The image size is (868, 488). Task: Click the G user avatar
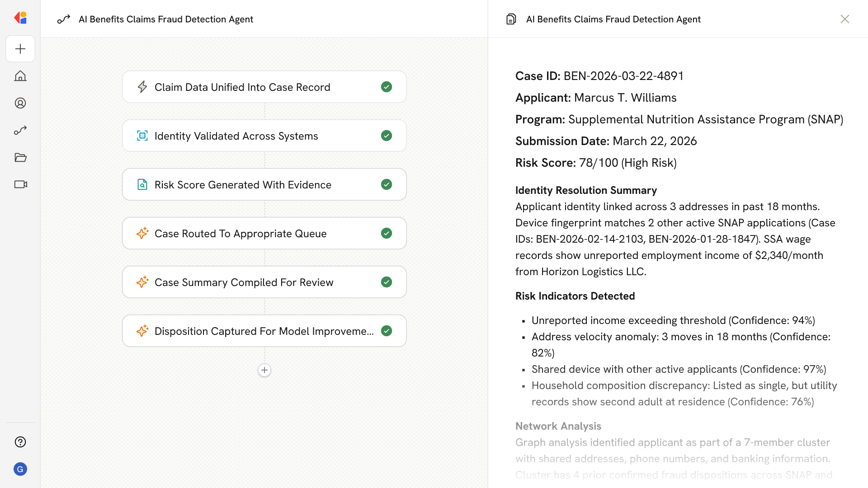[20, 469]
